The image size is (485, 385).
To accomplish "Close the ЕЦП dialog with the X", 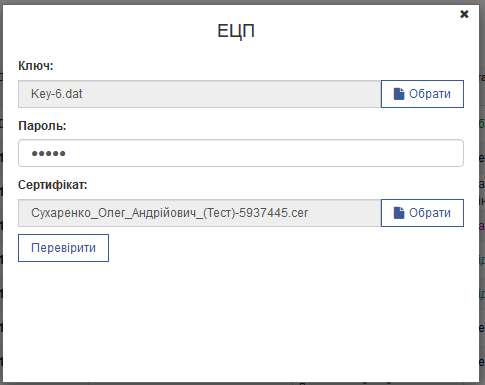I will pos(464,14).
